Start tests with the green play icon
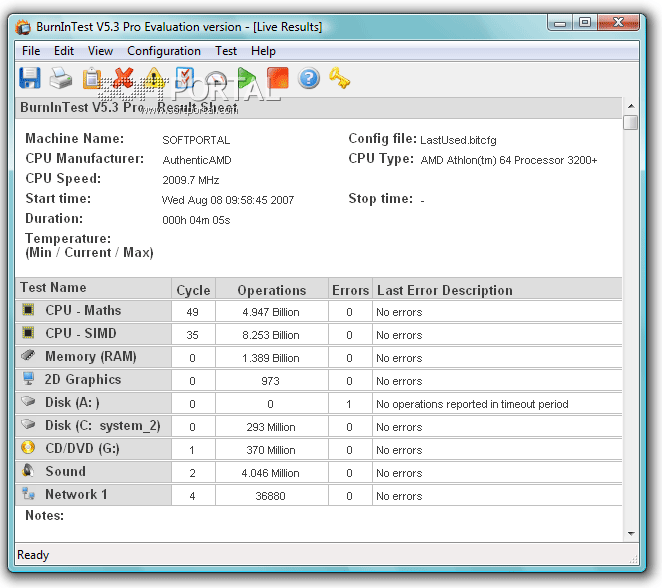Image resolution: width=662 pixels, height=588 pixels. (x=247, y=78)
